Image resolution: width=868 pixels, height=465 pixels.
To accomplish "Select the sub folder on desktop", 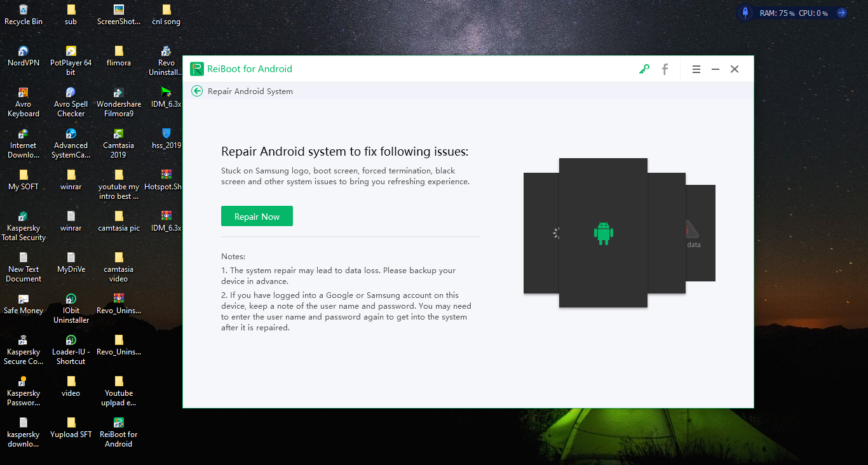I will tap(71, 15).
